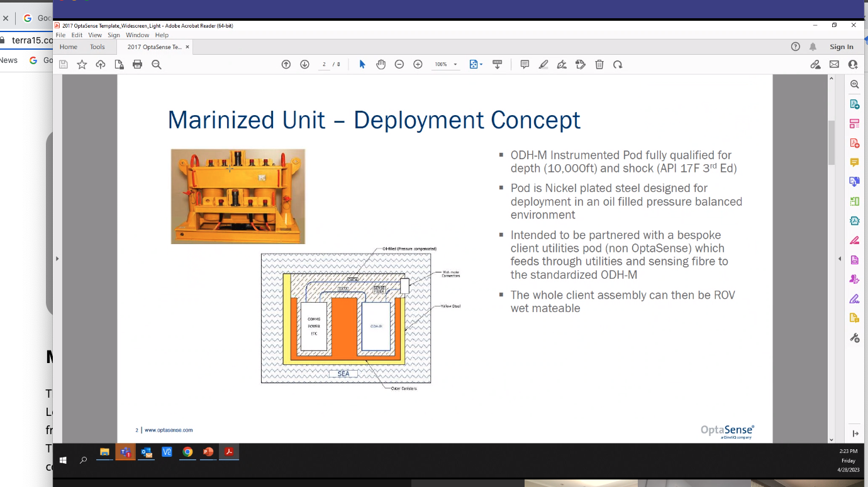Screen dimensions: 868x487
Task: Open the Sign document pen tool
Action: (562, 64)
